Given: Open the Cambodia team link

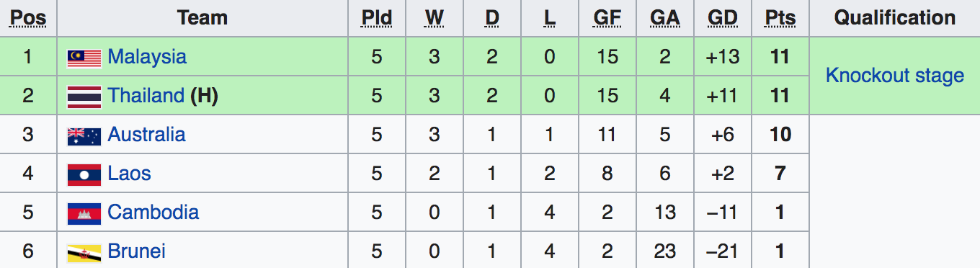Looking at the screenshot, I should click(x=153, y=213).
